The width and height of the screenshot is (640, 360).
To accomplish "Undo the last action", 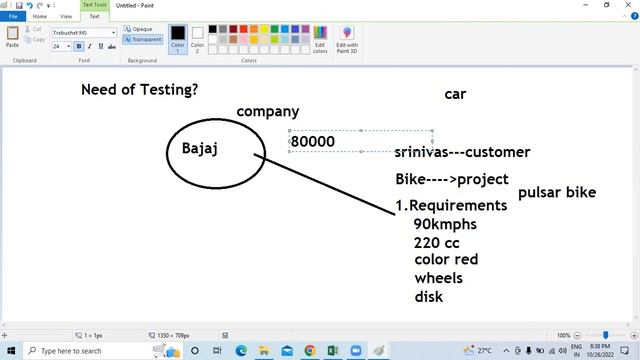I will point(29,5).
